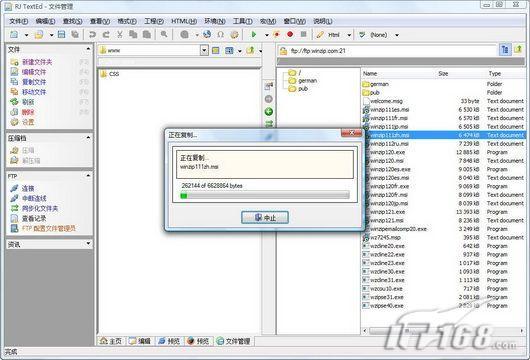Collapse the 压缩档 side panel
Viewport: 530px width, 360px height.
pyautogui.click(x=88, y=138)
